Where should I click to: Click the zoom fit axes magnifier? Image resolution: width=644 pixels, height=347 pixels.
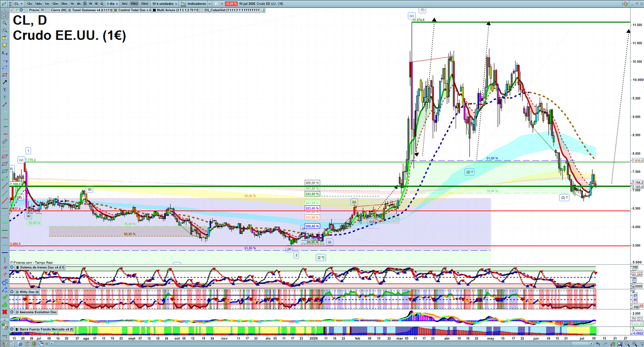[620, 344]
